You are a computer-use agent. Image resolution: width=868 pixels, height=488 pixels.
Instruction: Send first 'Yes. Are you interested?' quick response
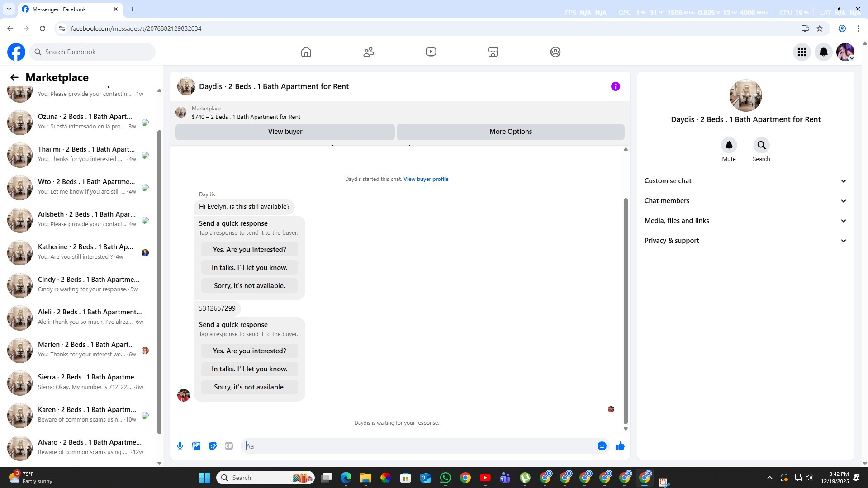[249, 250]
